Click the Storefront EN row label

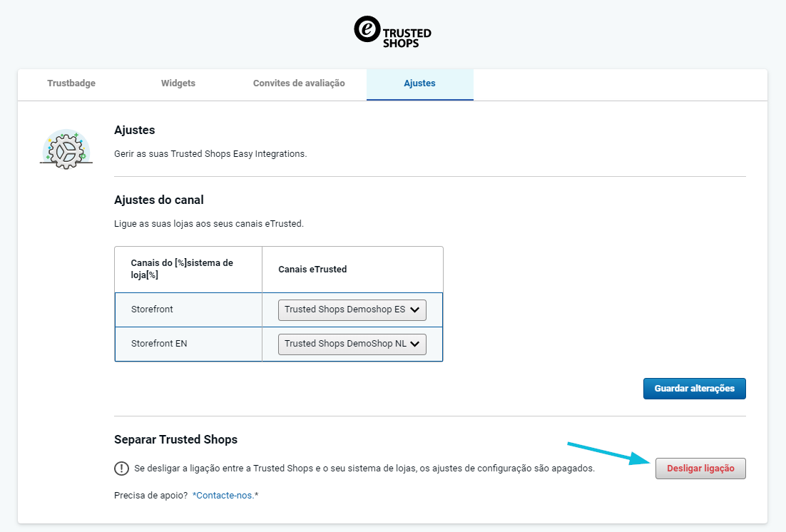[x=159, y=344]
